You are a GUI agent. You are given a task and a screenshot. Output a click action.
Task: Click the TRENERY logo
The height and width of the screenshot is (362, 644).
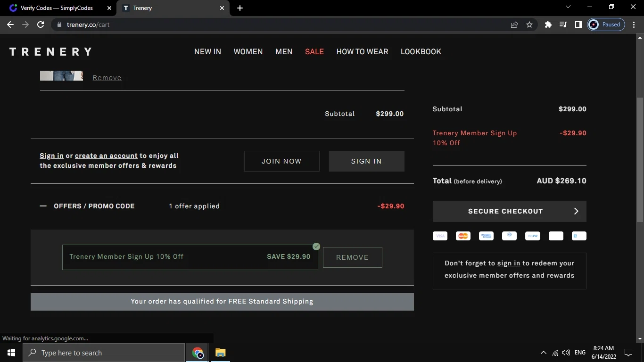(x=50, y=52)
